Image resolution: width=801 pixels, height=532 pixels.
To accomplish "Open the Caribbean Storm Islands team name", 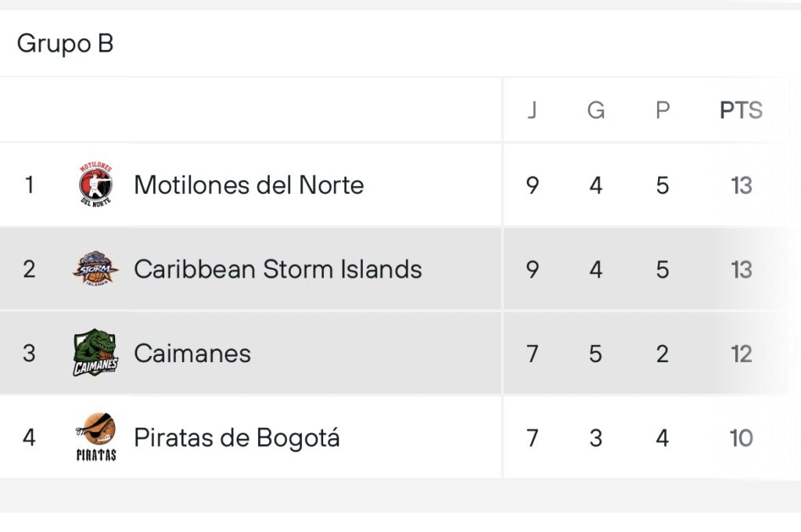I will (278, 269).
